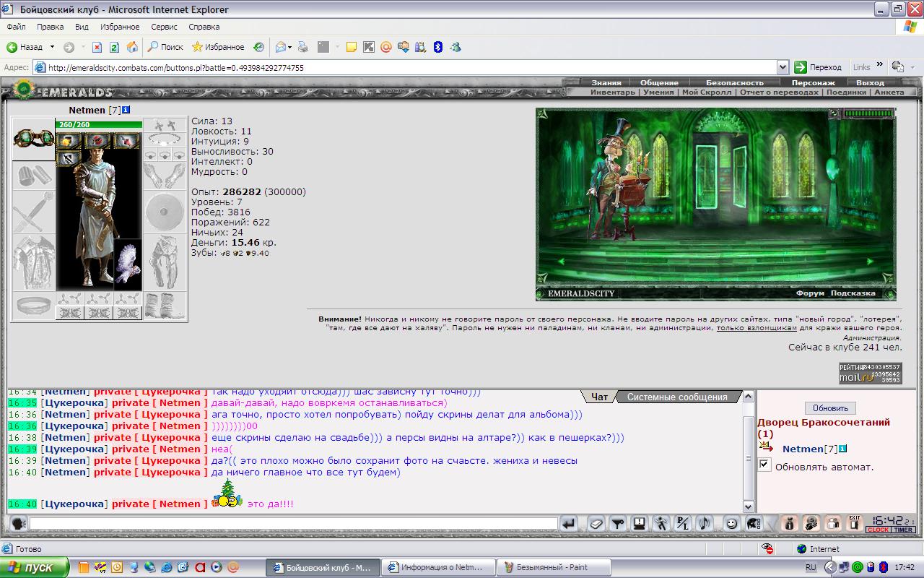This screenshot has height=578, width=924.
Task: Click the two people friends icon
Action: point(833,525)
